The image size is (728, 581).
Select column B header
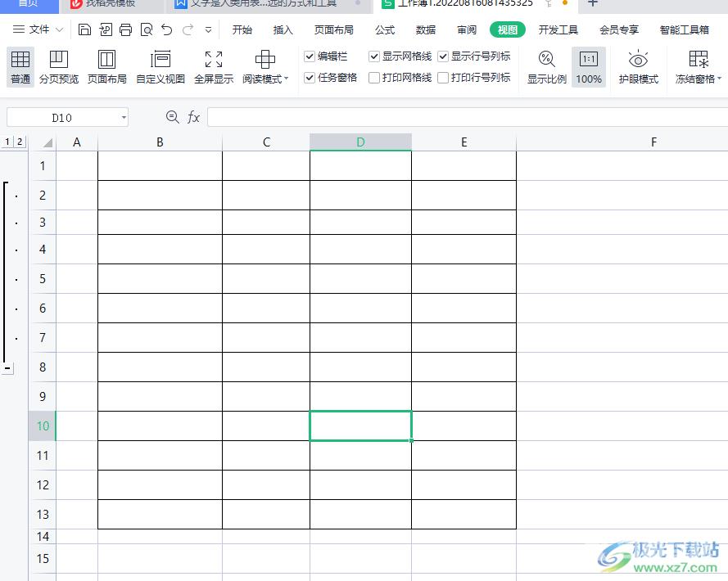coord(160,142)
